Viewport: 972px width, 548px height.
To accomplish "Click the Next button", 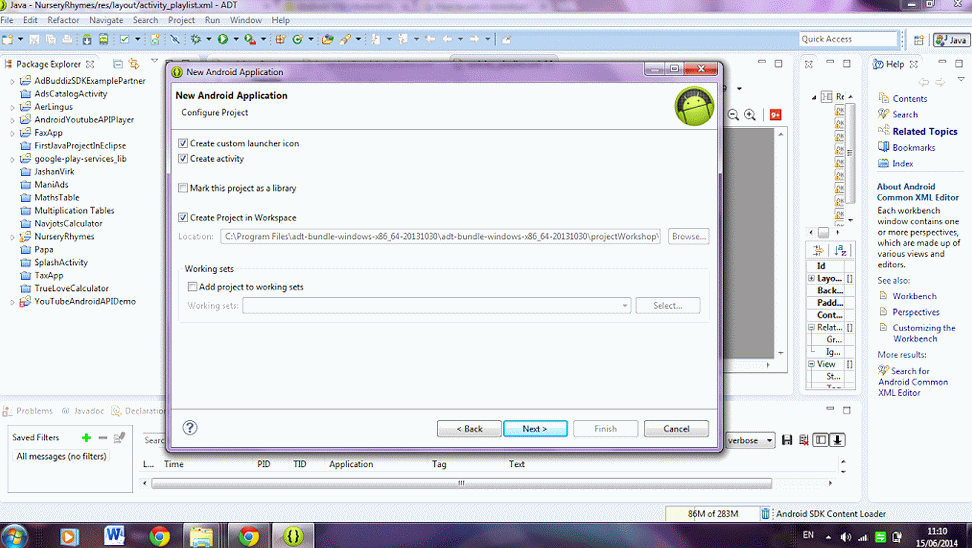I will pos(535,428).
